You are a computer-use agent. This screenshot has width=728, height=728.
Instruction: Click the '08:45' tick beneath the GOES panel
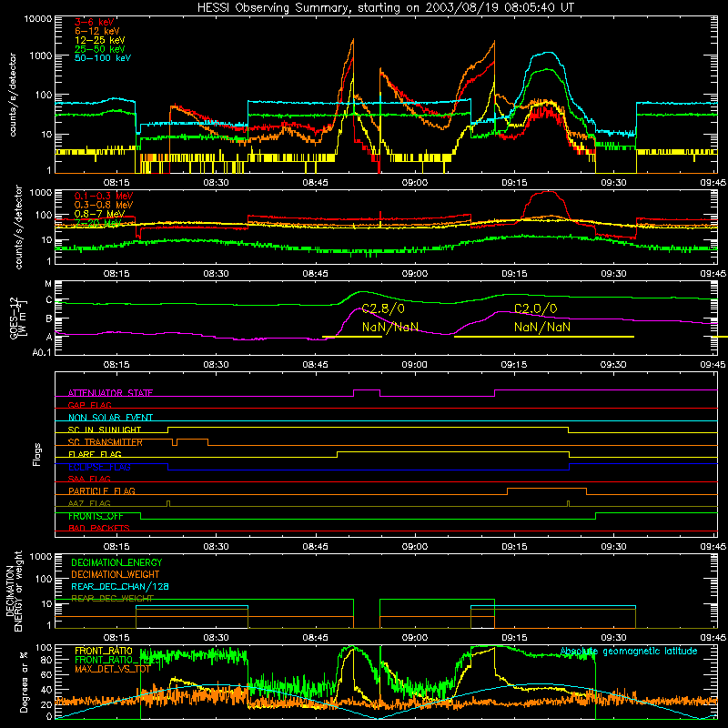(x=315, y=364)
